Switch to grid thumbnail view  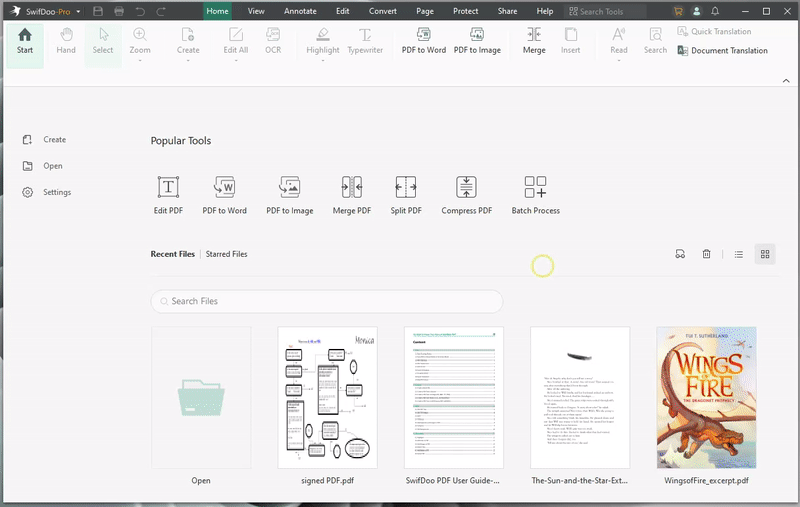(x=765, y=254)
